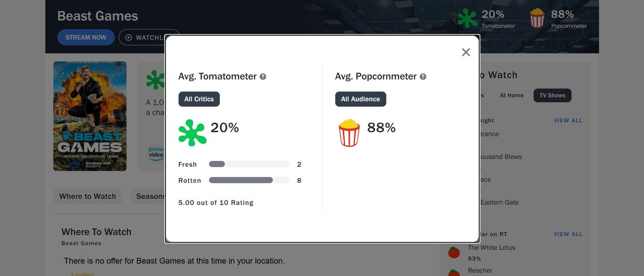644x276 pixels.
Task: Select the TV Shows sidebar tab
Action: 553,95
